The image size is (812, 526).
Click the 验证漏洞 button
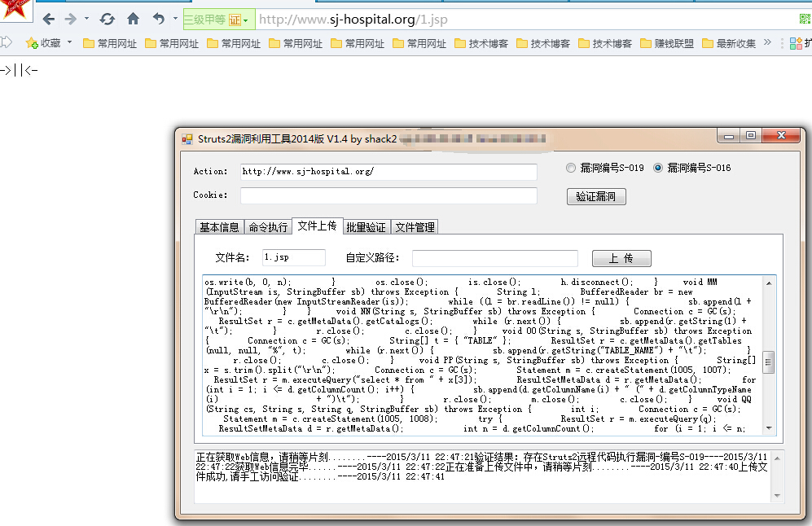[596, 197]
